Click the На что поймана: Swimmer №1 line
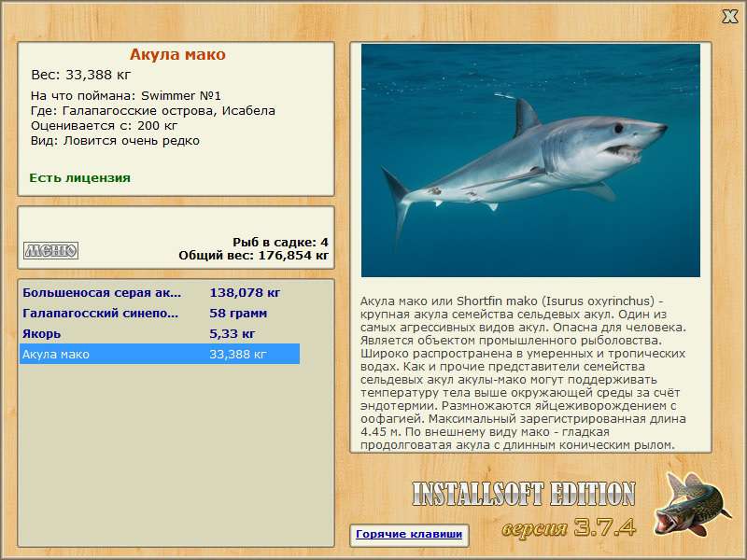Screen dimensions: 747x560 click(126, 96)
